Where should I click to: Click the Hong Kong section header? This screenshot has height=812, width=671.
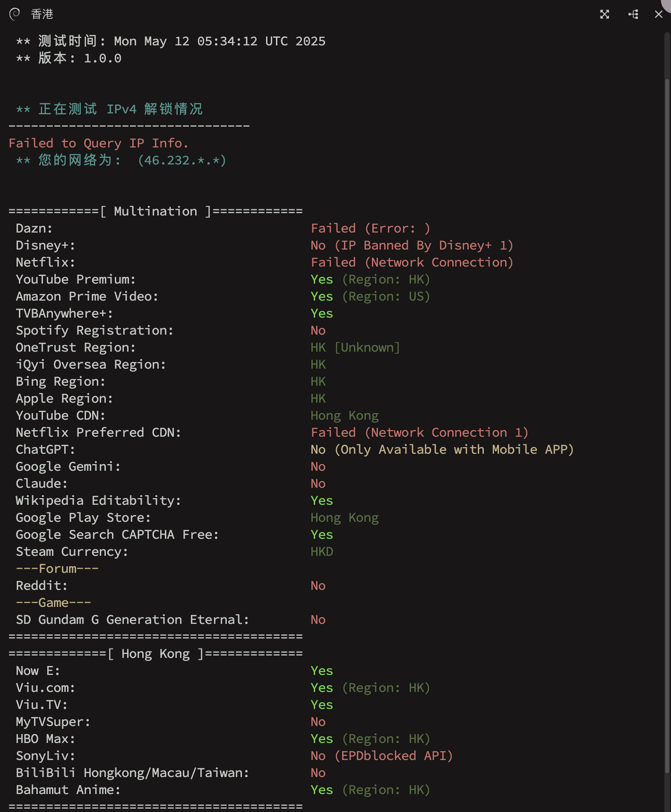[155, 654]
